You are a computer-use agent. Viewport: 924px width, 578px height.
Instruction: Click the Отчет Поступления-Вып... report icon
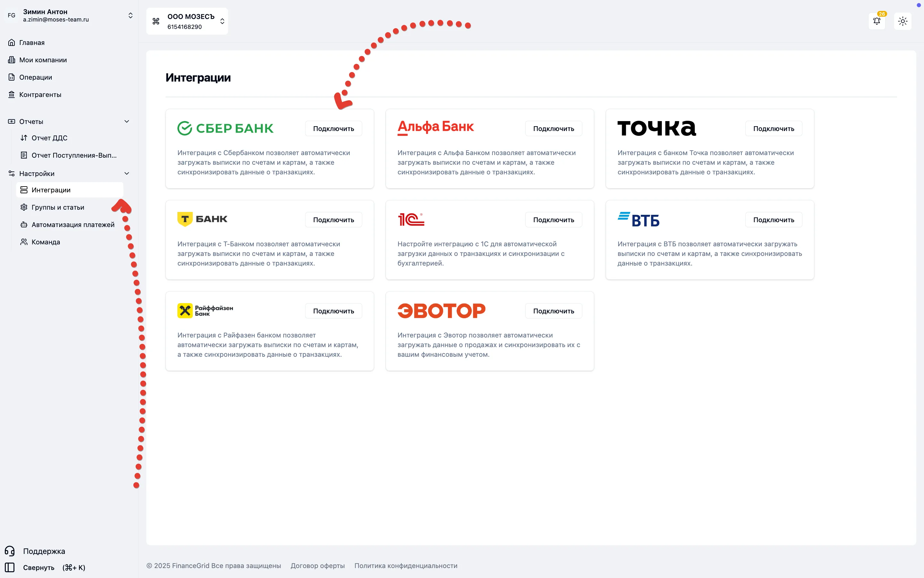(x=24, y=155)
